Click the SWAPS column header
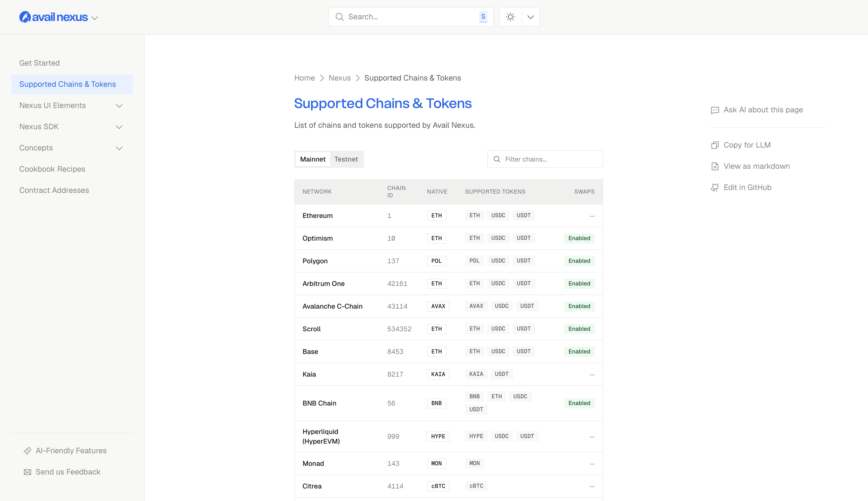 click(x=584, y=192)
